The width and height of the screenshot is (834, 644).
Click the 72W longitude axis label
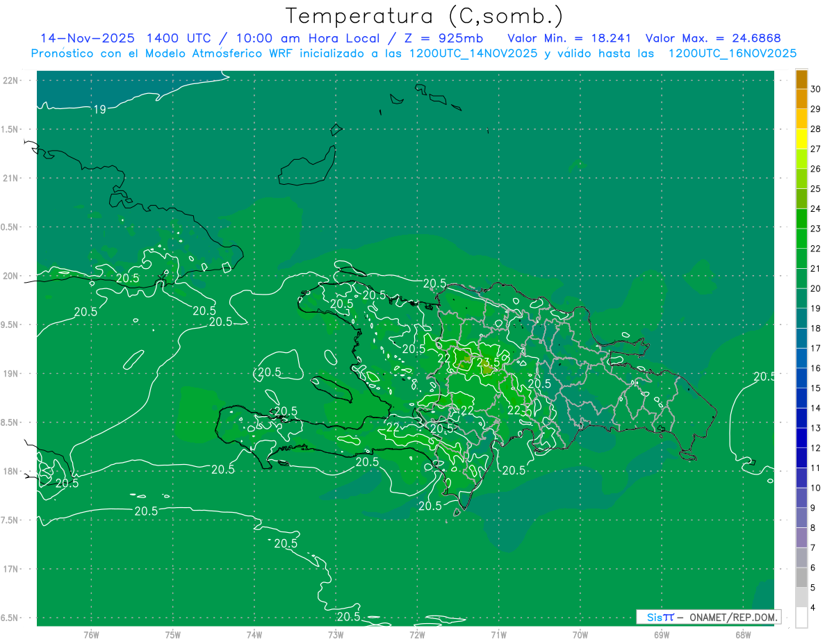[417, 635]
